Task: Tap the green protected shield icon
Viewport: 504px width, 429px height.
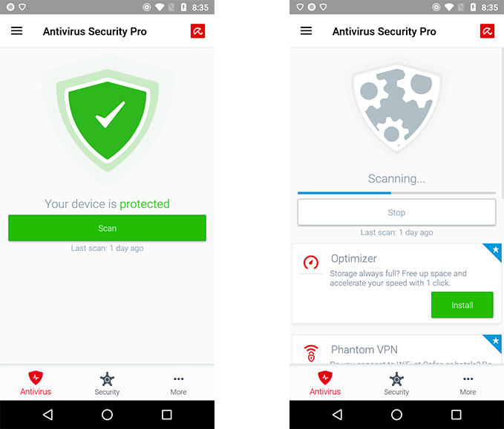Action: (x=108, y=120)
